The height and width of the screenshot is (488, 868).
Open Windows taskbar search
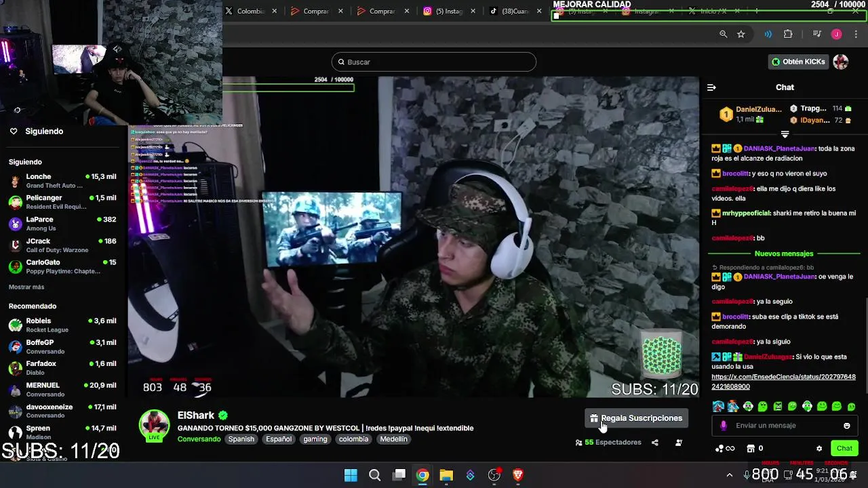[x=374, y=475]
